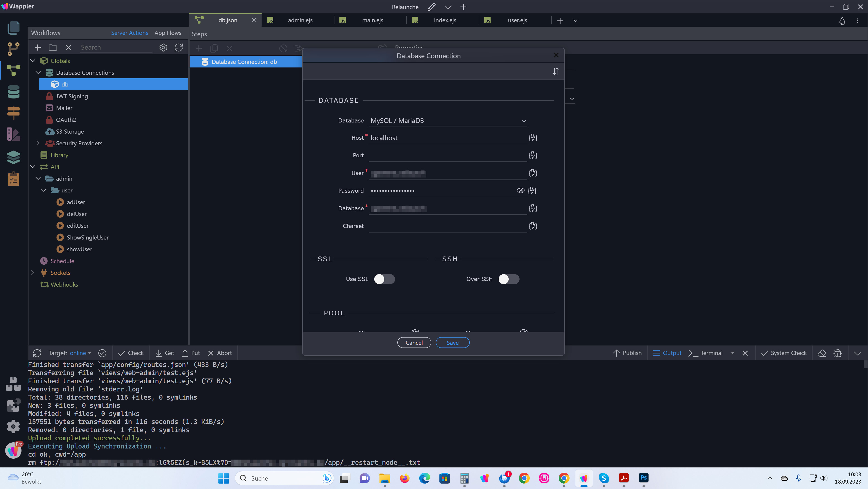
Task: Enable the Use SSL toggle
Action: tap(384, 279)
